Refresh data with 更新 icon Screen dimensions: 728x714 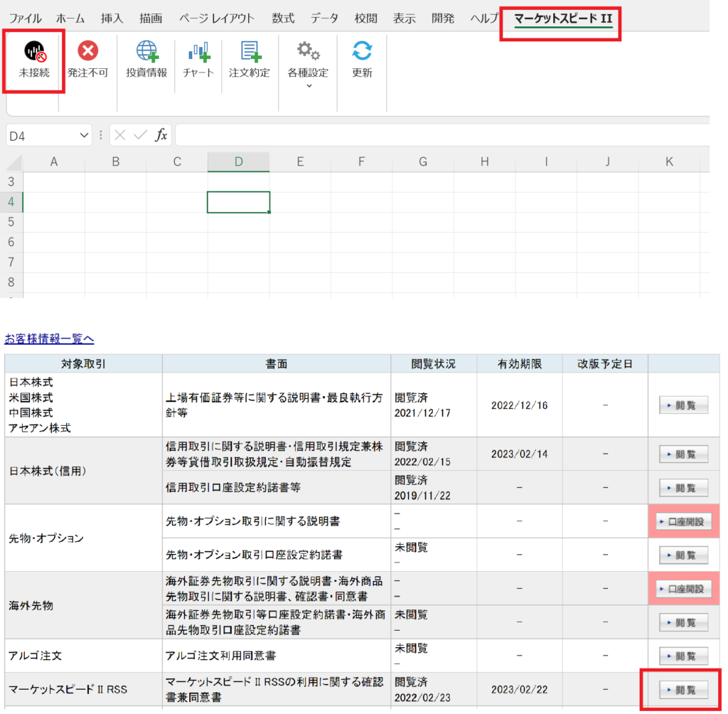[x=362, y=50]
